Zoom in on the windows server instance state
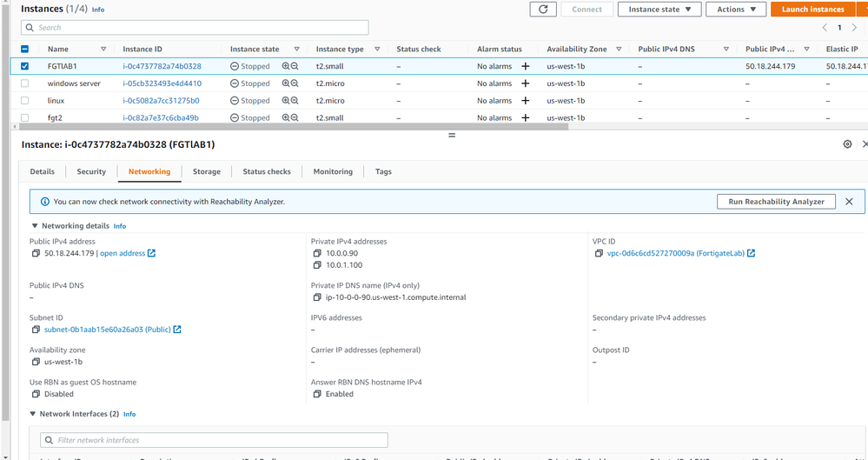 point(285,83)
